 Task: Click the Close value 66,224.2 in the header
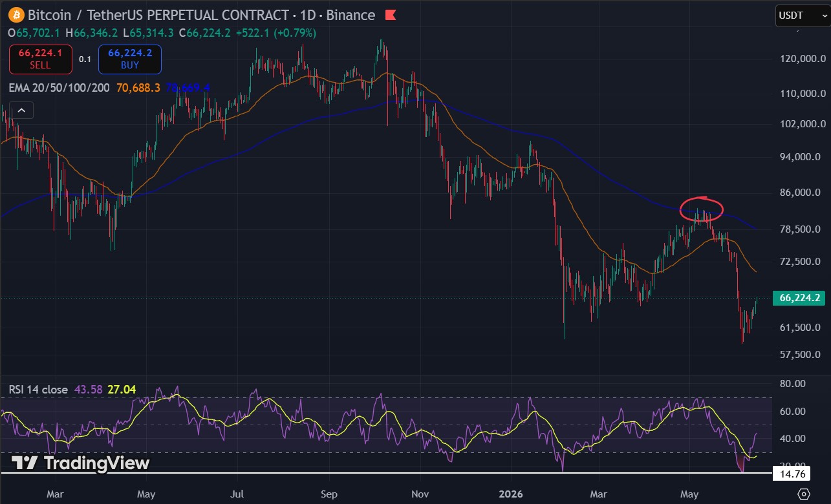(210, 32)
